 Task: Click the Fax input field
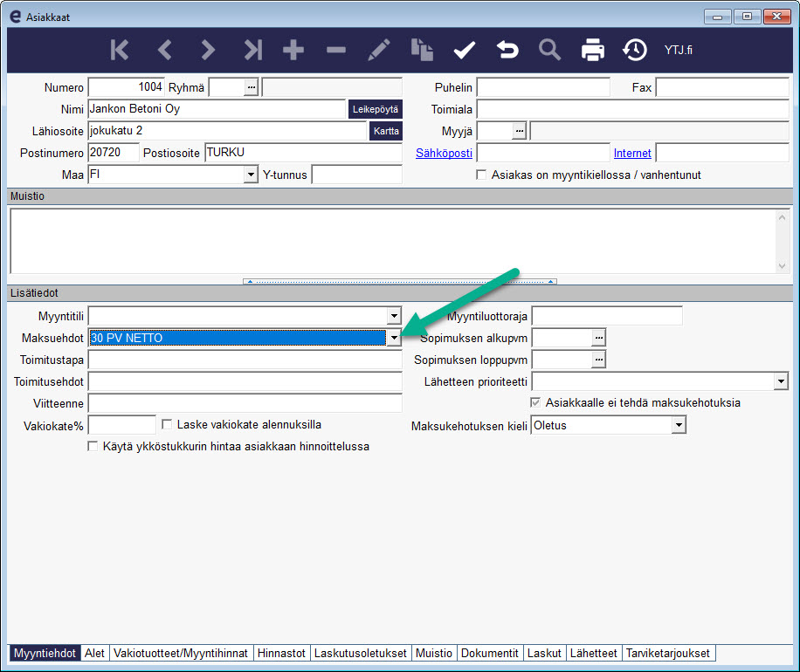coord(722,87)
